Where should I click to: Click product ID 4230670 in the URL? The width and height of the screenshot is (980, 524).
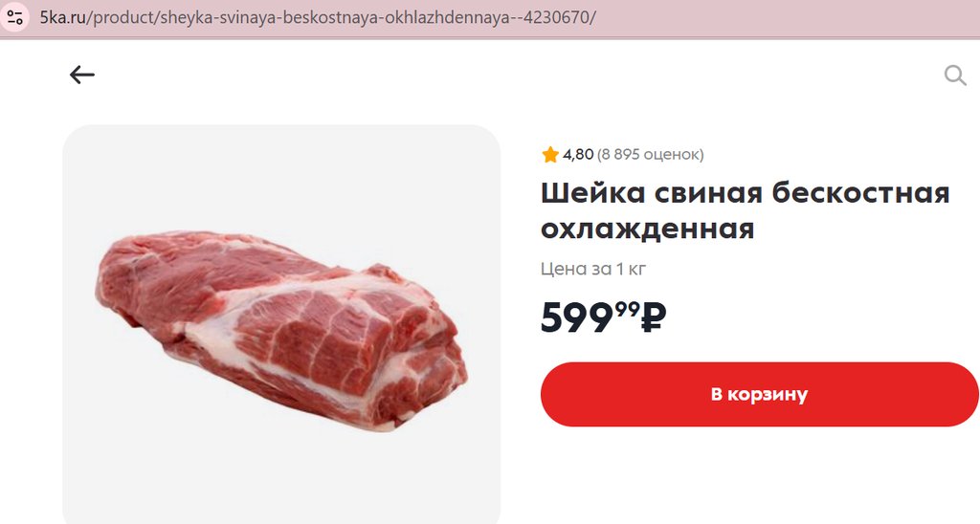point(556,17)
